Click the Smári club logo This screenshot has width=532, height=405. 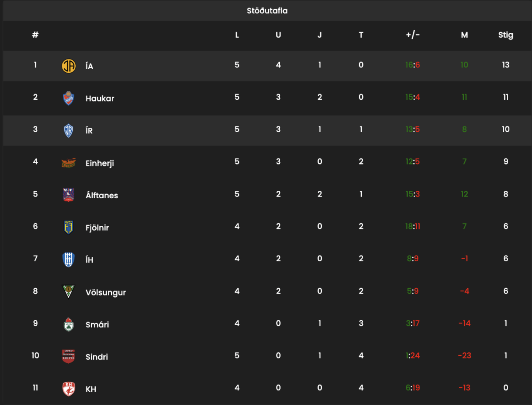coord(68,324)
